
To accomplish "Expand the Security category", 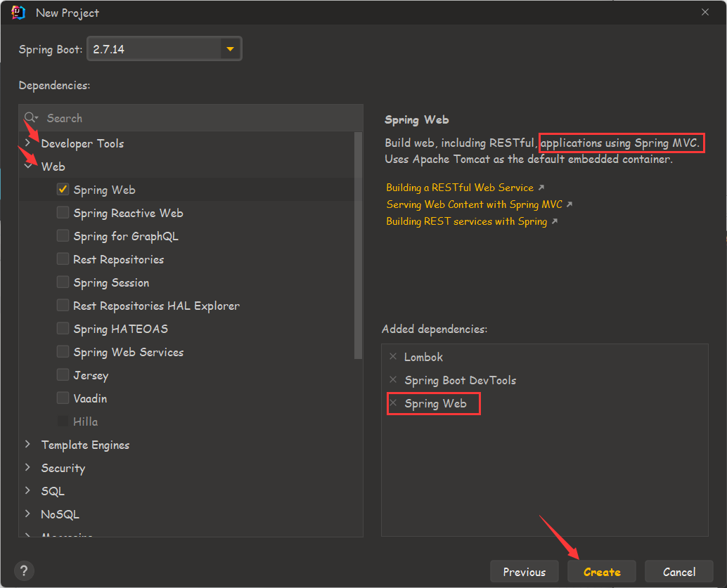I will [x=28, y=468].
